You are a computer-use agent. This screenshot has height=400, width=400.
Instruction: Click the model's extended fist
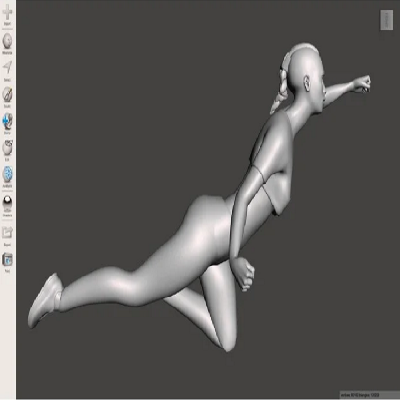362,84
